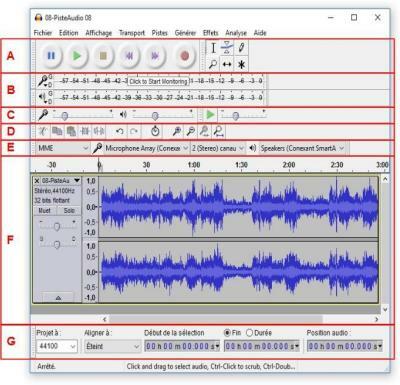
Task: Open the Fichier menu
Action: [43, 33]
